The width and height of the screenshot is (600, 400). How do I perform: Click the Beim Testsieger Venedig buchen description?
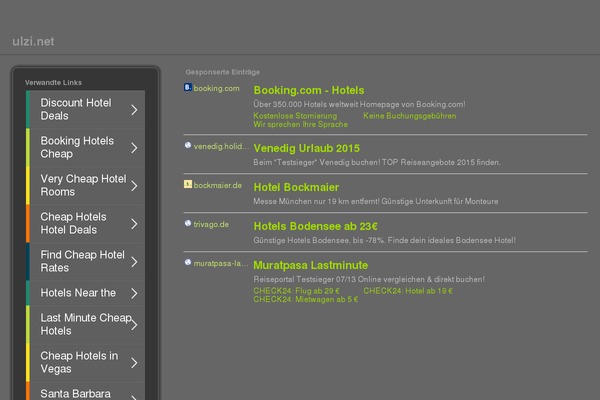click(377, 162)
